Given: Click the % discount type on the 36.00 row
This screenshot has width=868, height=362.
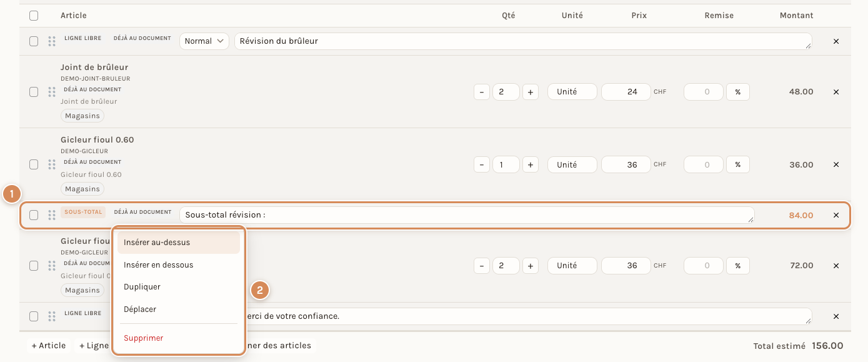Looking at the screenshot, I should tap(738, 164).
